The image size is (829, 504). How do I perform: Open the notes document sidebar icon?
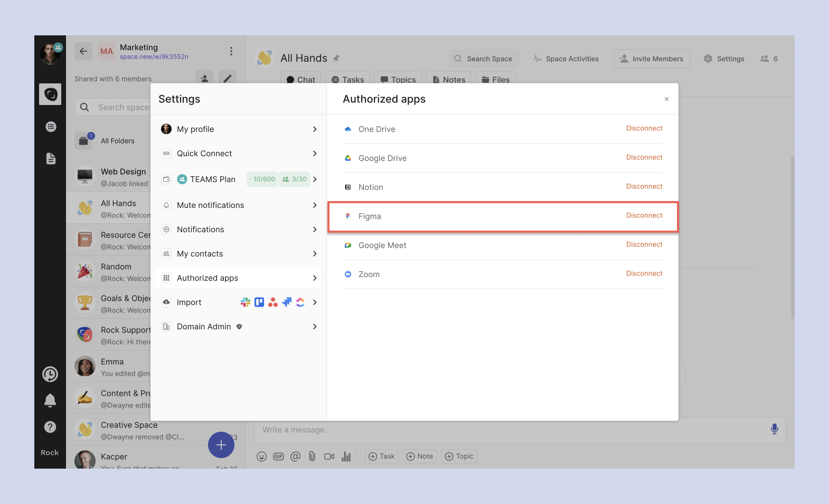tap(51, 158)
